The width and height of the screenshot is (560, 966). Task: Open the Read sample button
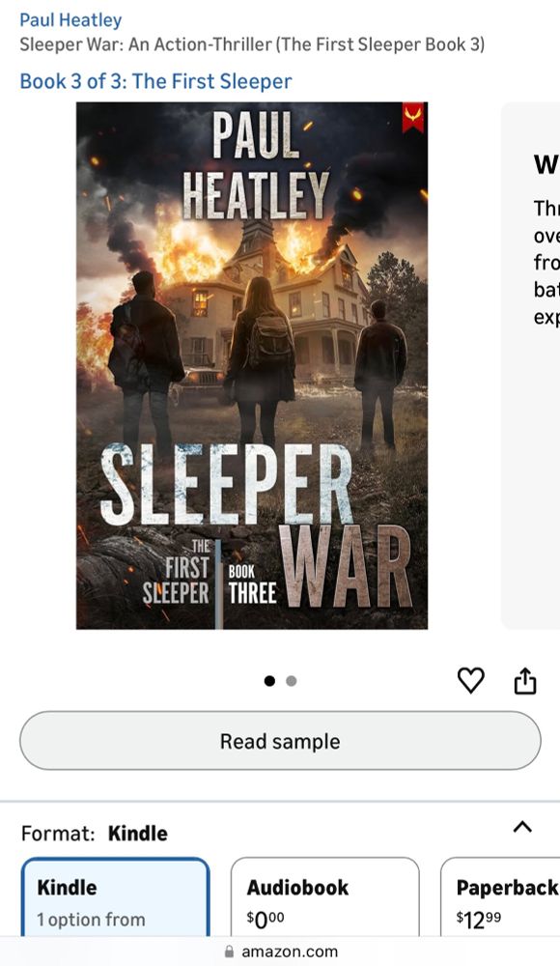tap(280, 741)
